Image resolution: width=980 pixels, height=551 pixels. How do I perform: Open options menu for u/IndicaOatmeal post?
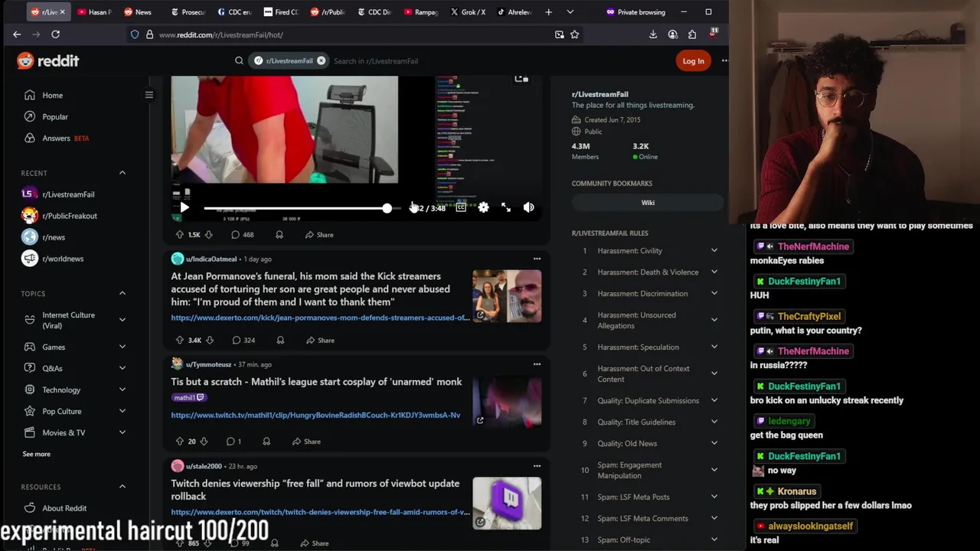537,259
